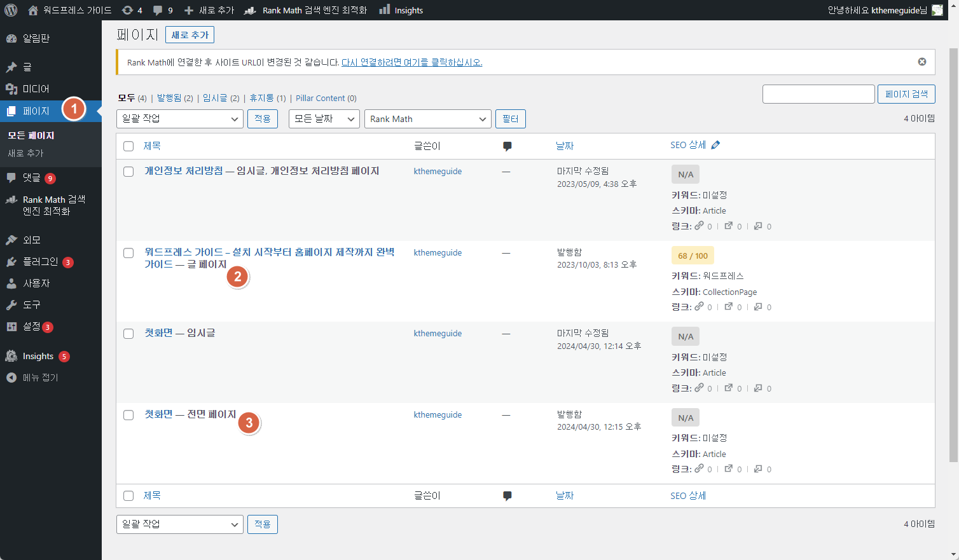Click incoming link icon in 첫화면 전면 페이지 row
959x560 pixels.
pyautogui.click(x=758, y=468)
